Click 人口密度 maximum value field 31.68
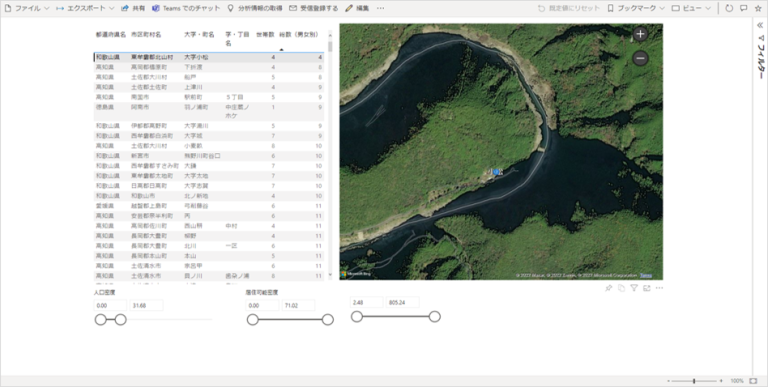 146,305
